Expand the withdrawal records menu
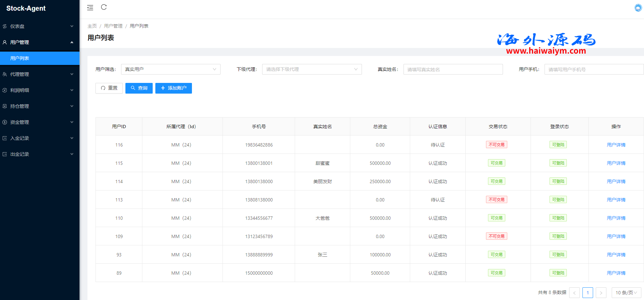644x300 pixels. tap(39, 154)
